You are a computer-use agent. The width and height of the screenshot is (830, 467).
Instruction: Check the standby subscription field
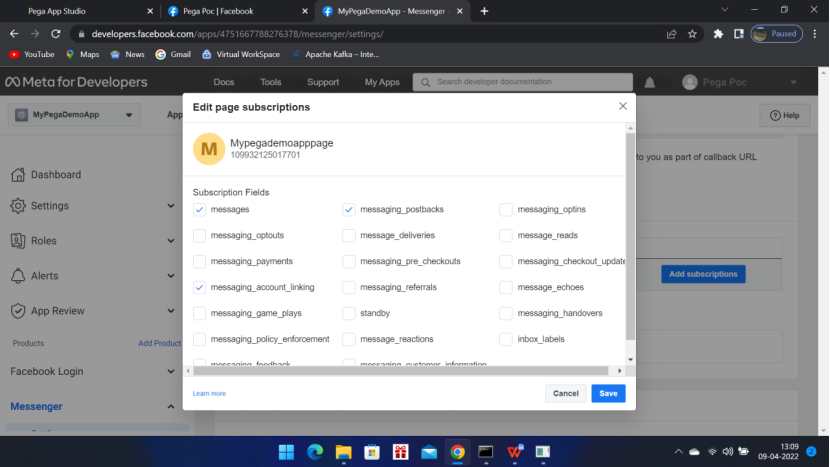(x=348, y=313)
